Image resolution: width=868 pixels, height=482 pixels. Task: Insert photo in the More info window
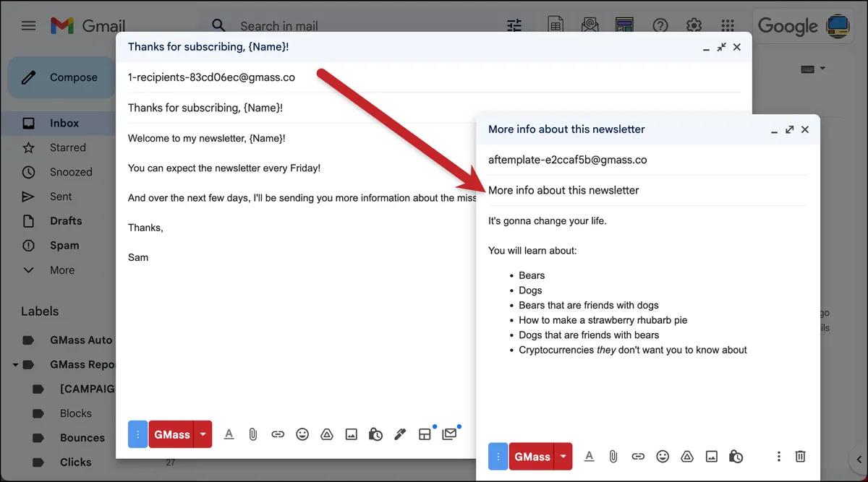tap(712, 457)
